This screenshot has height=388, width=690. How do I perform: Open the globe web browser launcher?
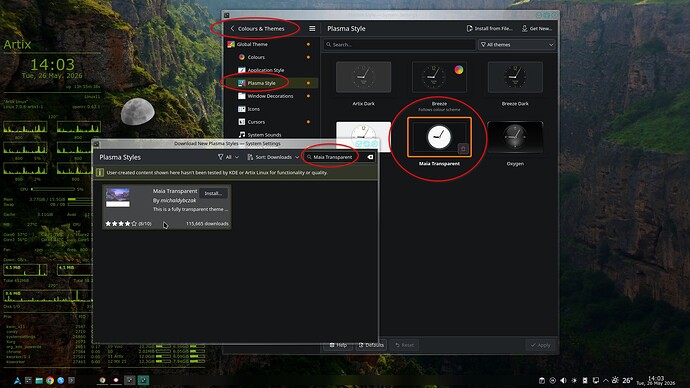point(61,381)
